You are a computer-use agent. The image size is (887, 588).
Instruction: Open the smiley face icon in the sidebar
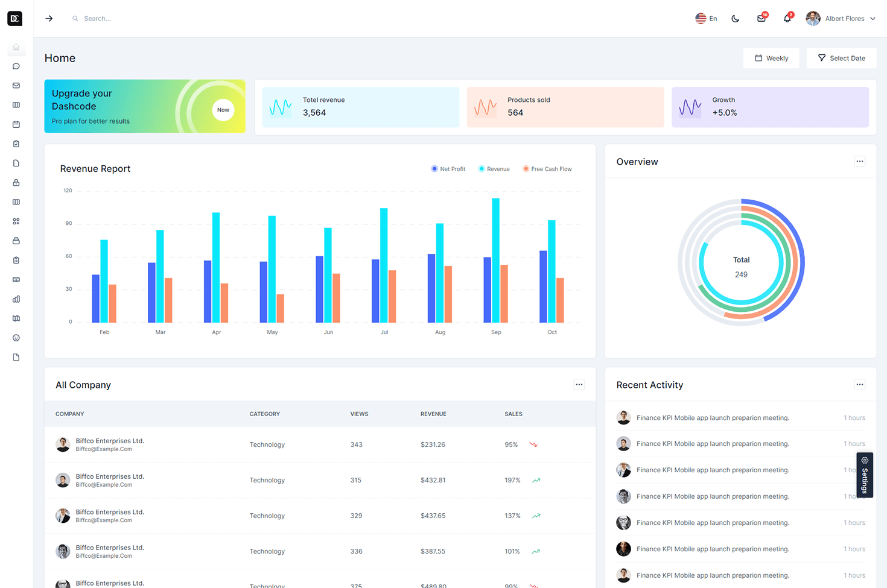pos(16,338)
